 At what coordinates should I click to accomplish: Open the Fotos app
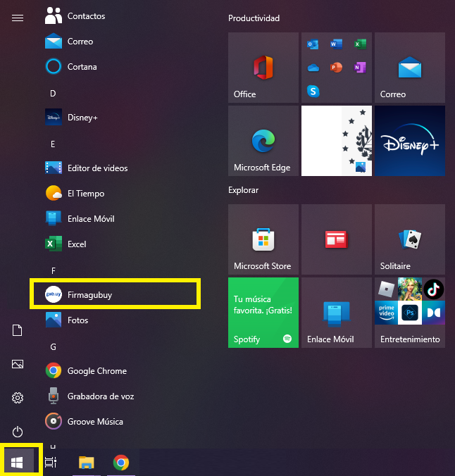pos(116,320)
